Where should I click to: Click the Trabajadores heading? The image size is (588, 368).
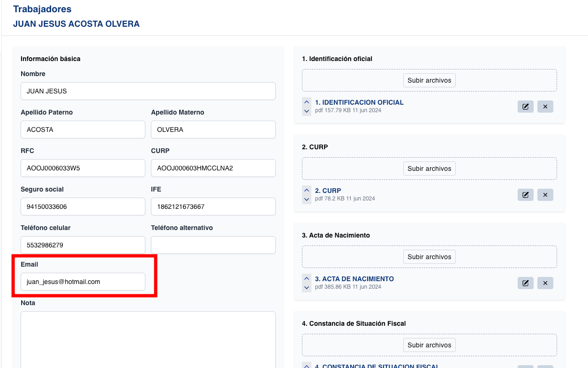point(41,9)
